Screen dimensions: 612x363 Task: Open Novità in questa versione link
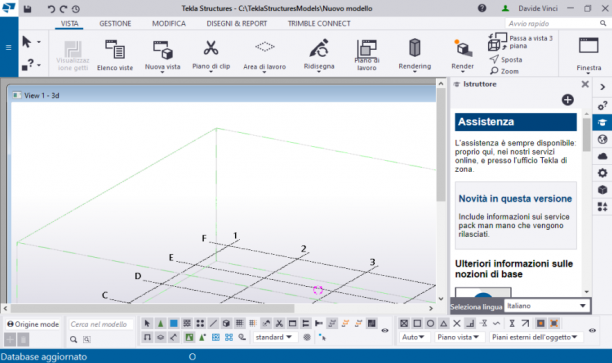515,199
